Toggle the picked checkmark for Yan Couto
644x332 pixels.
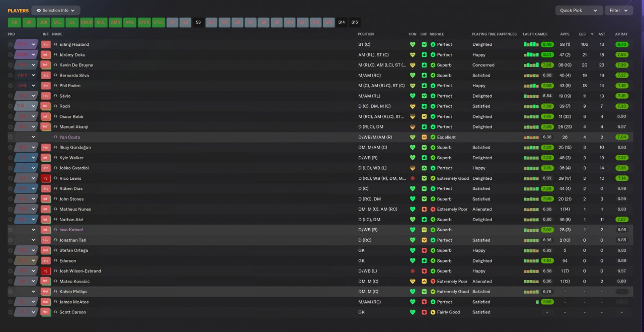point(10,137)
